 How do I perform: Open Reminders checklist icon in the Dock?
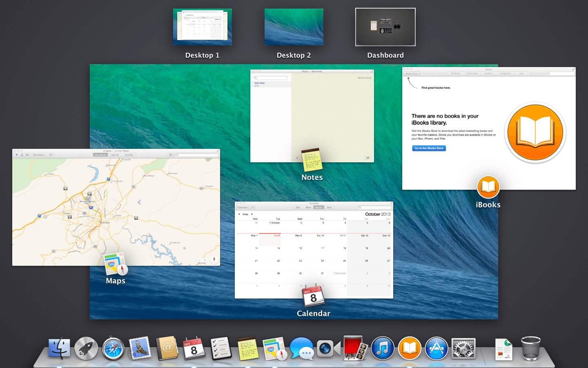click(x=221, y=348)
